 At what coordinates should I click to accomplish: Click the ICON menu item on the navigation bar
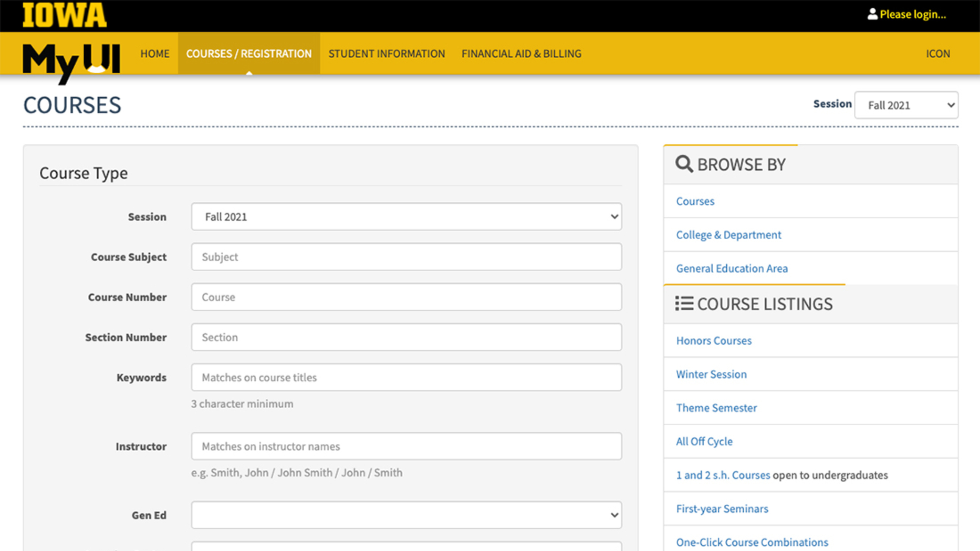(938, 54)
